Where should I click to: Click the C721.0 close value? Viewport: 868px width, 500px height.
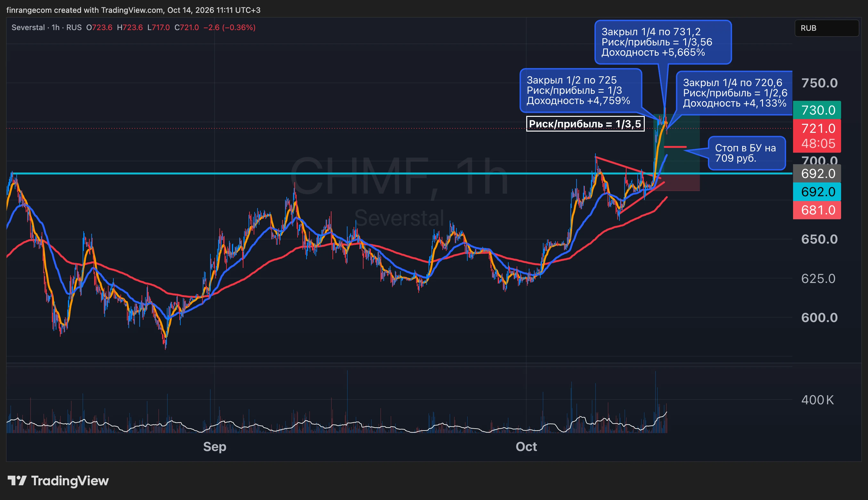tap(187, 28)
